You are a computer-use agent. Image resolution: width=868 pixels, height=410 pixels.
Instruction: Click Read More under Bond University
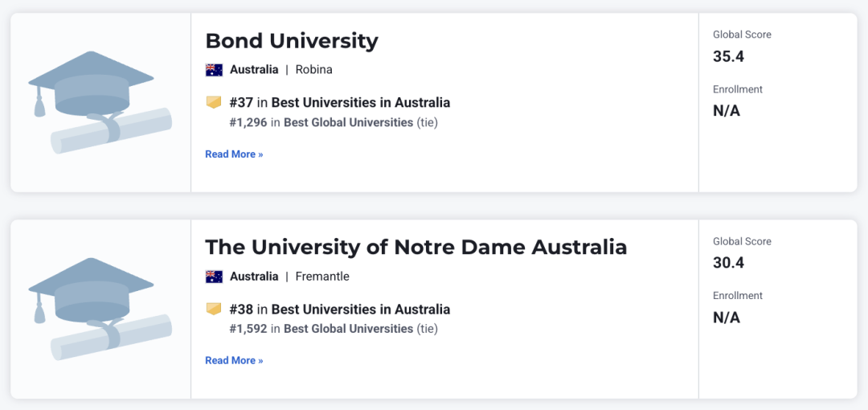tap(234, 154)
